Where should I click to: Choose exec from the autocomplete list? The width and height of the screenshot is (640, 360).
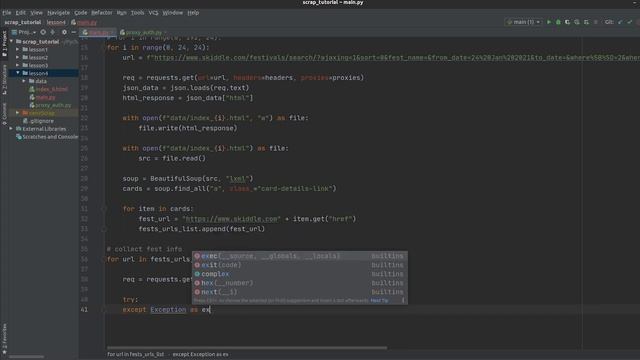click(x=300, y=256)
